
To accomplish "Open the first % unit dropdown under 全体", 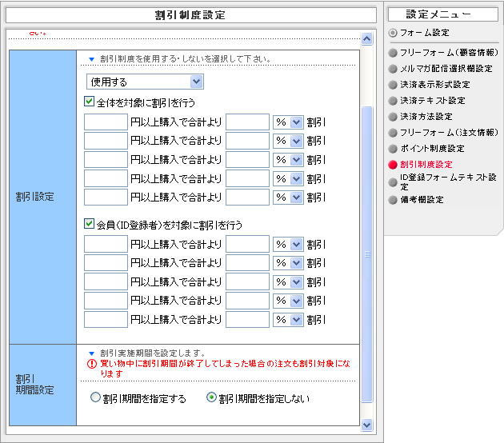I will [x=288, y=122].
